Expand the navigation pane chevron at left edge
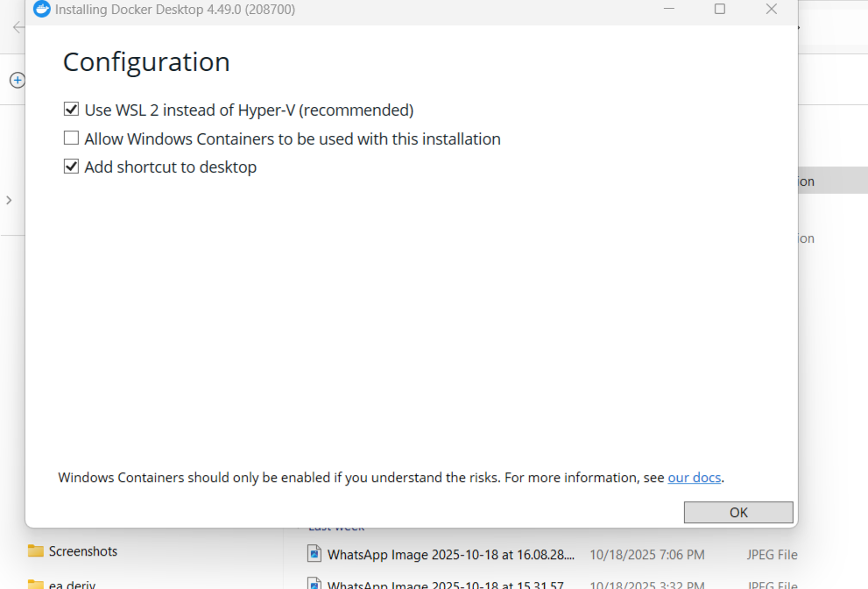The width and height of the screenshot is (868, 589). 9,200
